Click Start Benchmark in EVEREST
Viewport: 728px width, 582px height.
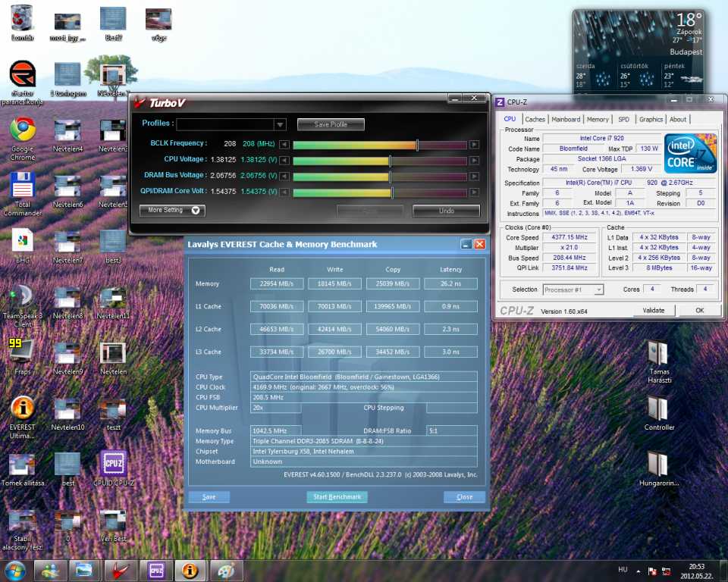pyautogui.click(x=337, y=497)
